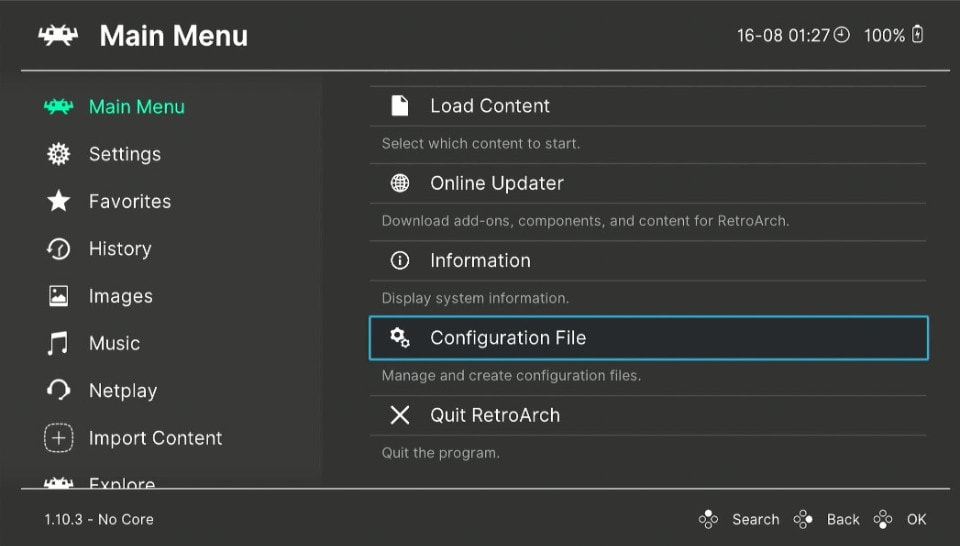Click the OK label in footer

(917, 519)
